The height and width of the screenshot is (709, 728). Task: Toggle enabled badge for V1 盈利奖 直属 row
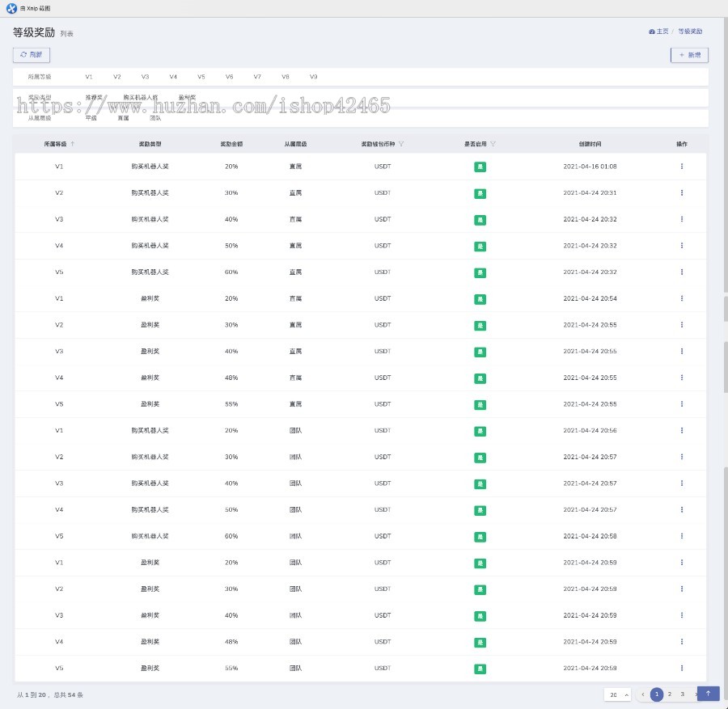480,299
